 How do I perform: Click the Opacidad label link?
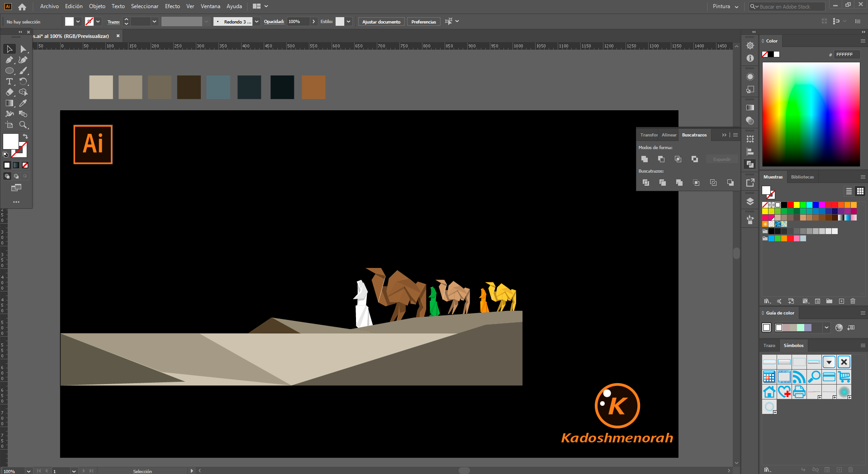pos(274,22)
